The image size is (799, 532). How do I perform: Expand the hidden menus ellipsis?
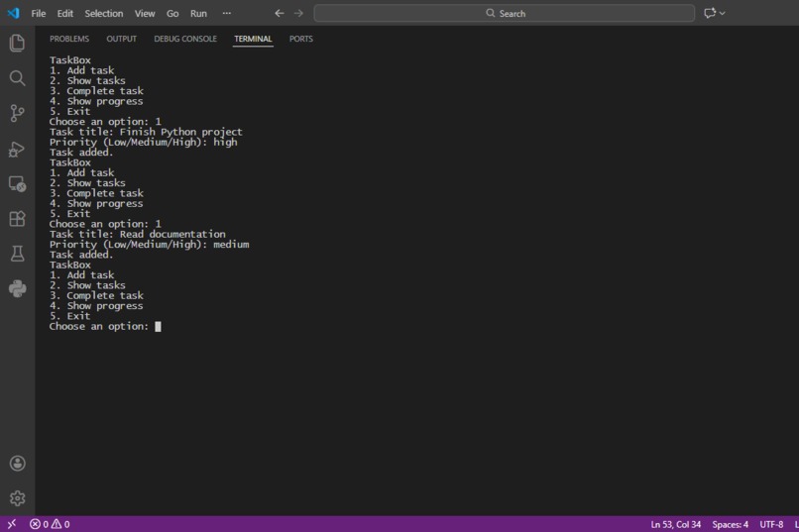(227, 13)
